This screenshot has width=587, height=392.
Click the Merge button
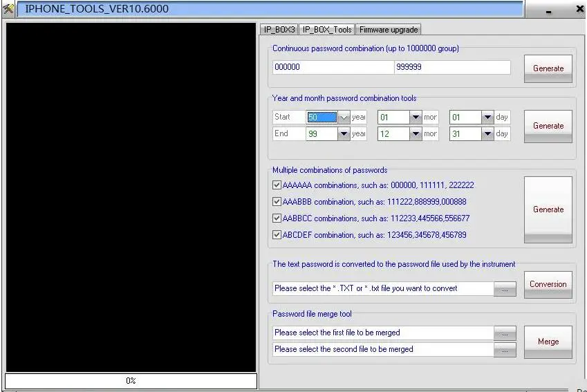[x=548, y=342]
